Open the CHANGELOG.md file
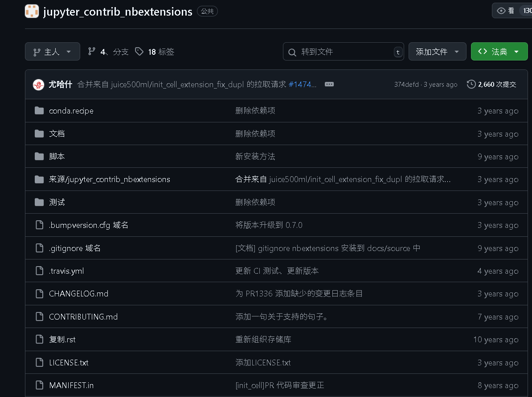This screenshot has width=532, height=397. click(79, 294)
